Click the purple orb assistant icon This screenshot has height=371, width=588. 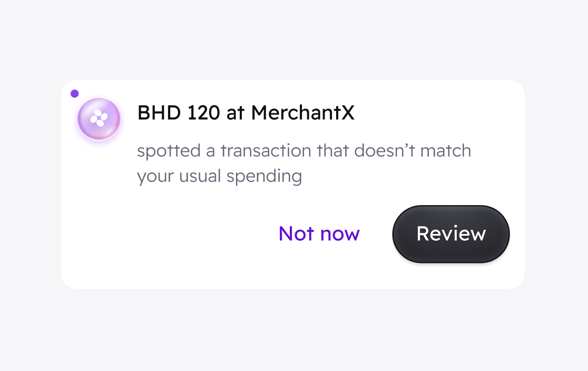pyautogui.click(x=99, y=119)
